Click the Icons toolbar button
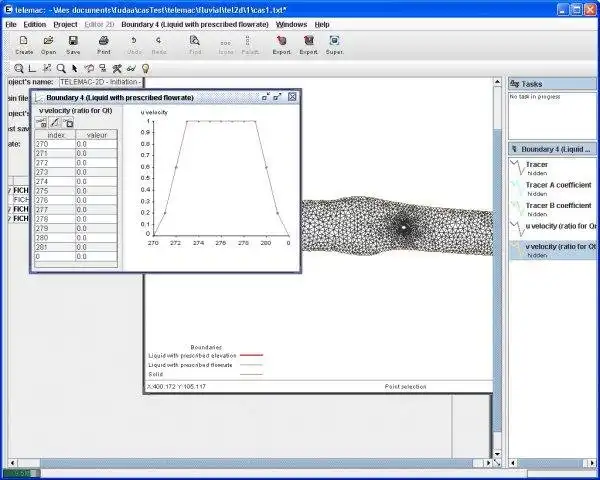This screenshot has height=480, width=600. 226,45
